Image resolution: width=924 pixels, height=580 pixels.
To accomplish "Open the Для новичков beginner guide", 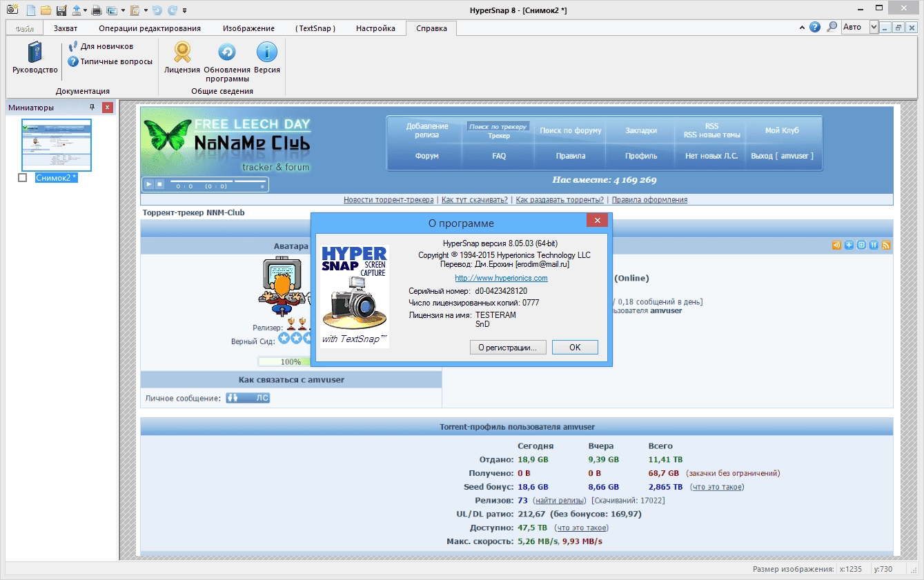I will coord(101,46).
